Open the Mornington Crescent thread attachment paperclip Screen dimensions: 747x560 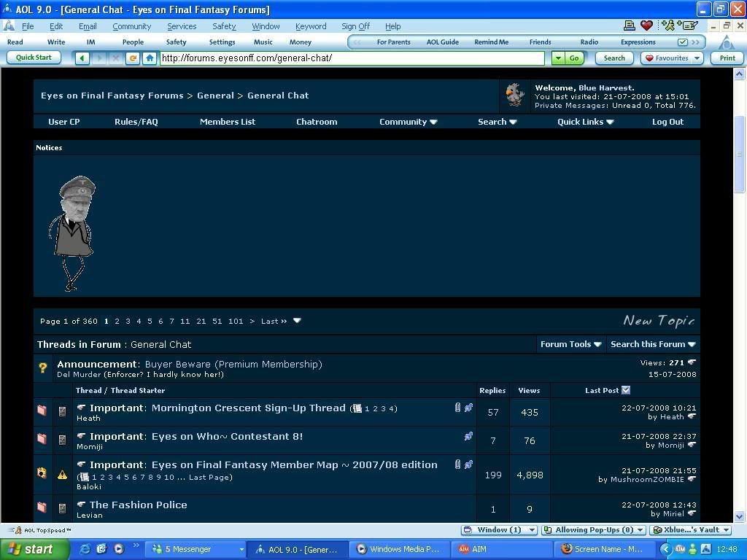[x=458, y=407]
